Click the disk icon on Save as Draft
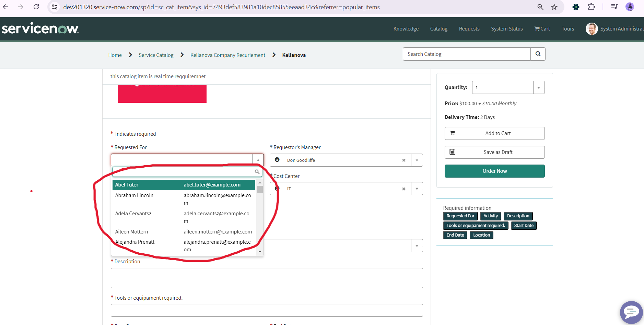The image size is (644, 325). tap(453, 152)
